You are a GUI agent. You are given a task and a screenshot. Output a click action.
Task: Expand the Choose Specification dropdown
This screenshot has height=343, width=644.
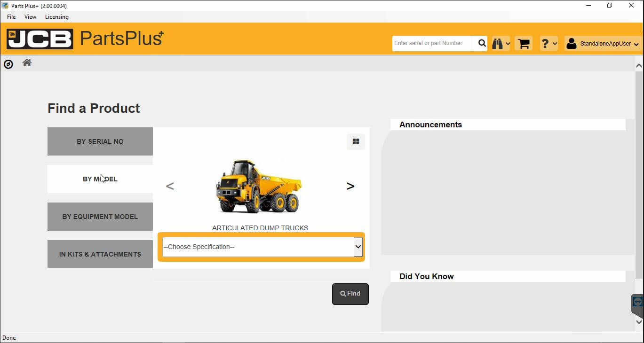pos(358,247)
